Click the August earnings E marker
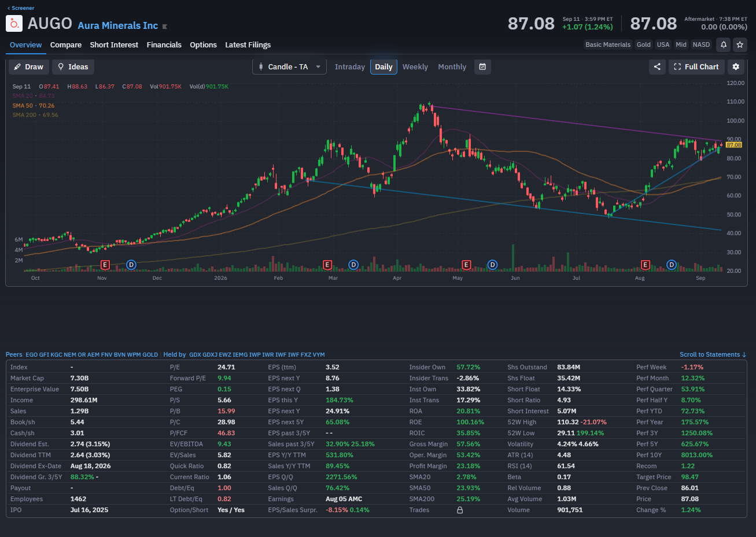Screen dimensions: 756x537 (645, 265)
